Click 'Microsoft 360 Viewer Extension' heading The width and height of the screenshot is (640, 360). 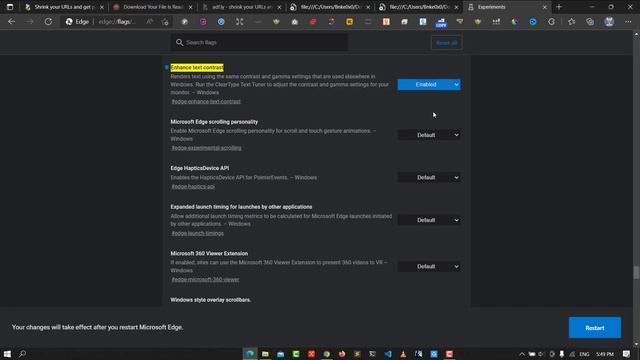[x=209, y=253]
